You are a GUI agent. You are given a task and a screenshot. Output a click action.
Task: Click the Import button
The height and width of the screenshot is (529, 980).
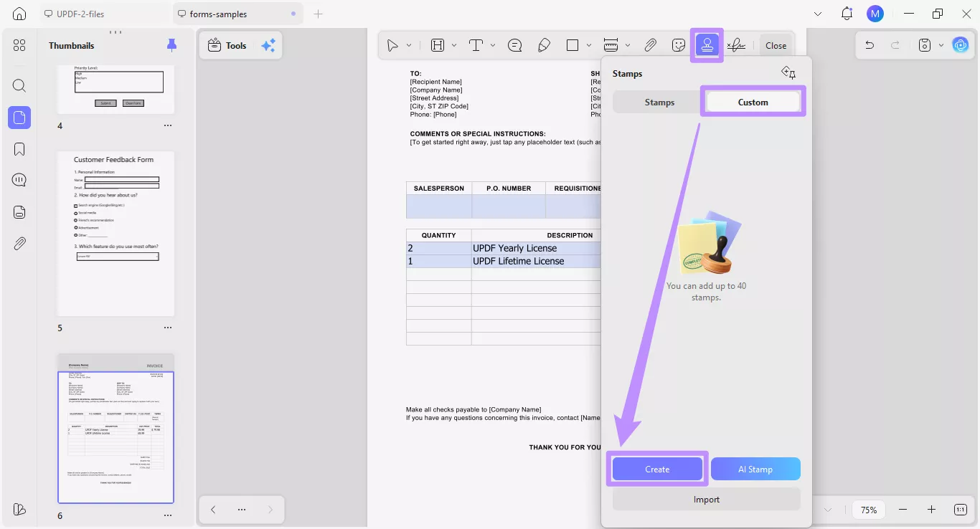707,500
